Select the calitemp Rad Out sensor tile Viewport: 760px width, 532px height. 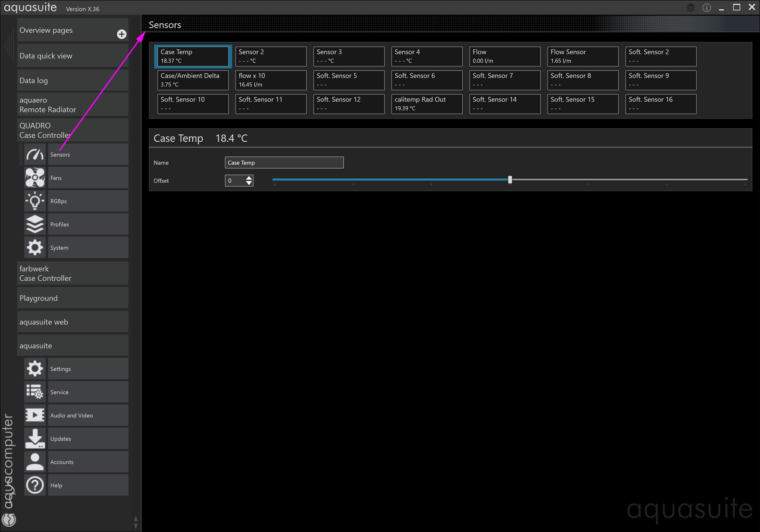click(427, 104)
